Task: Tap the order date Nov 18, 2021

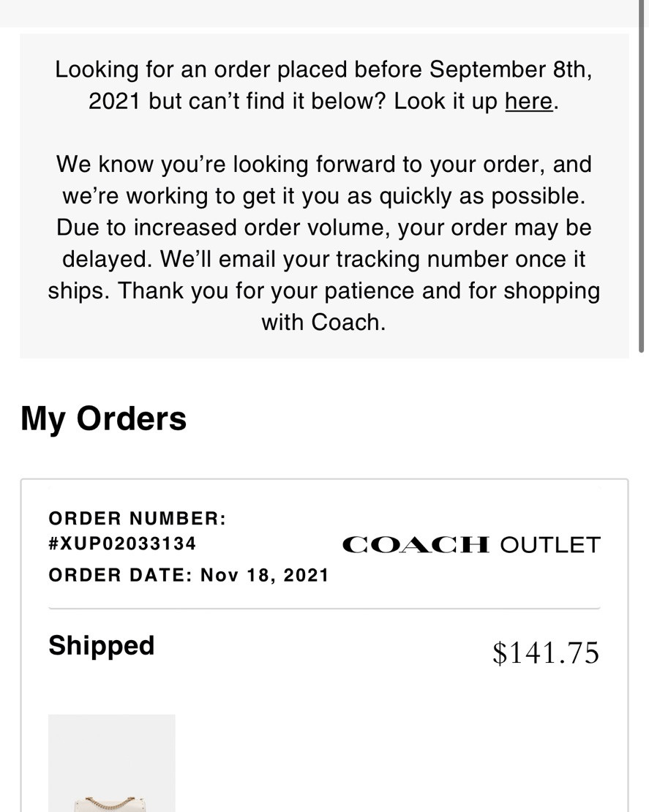Action: coord(265,575)
